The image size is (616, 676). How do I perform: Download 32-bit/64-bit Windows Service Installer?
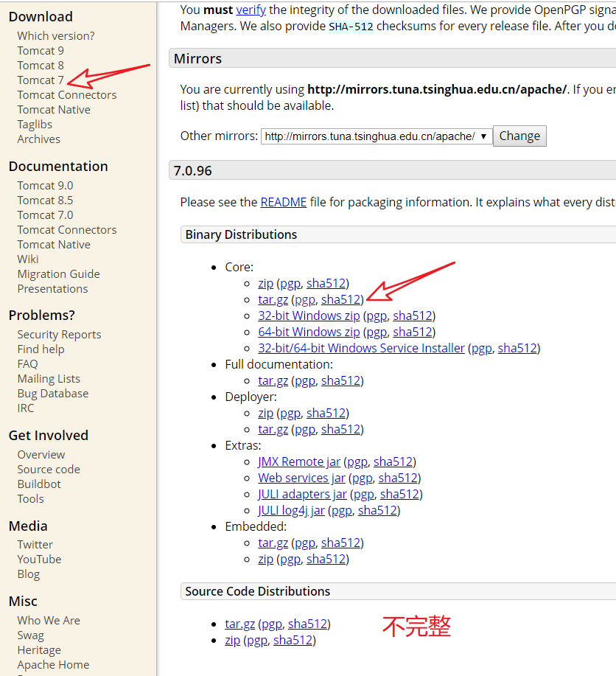click(x=361, y=349)
